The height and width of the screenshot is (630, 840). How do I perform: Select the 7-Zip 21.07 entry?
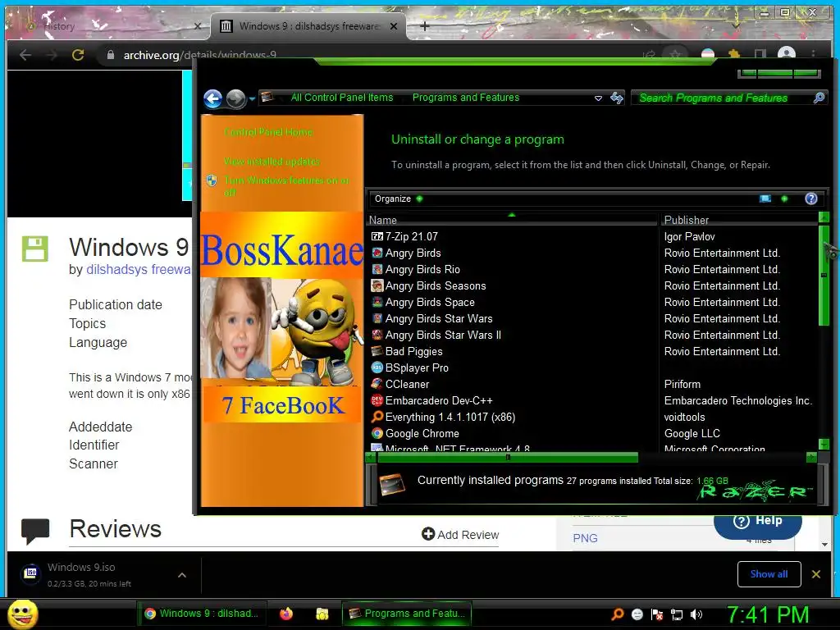412,236
